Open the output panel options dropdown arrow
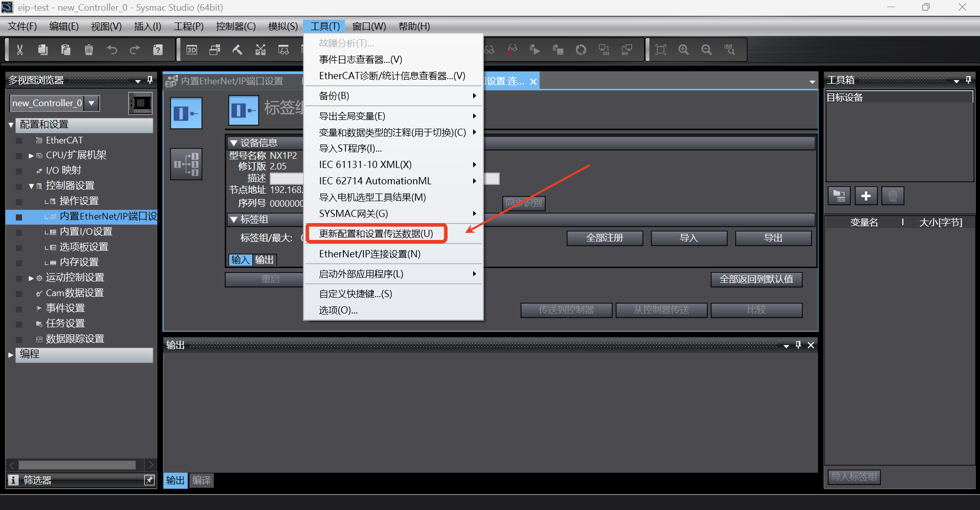Viewport: 980px width, 510px height. coord(786,346)
